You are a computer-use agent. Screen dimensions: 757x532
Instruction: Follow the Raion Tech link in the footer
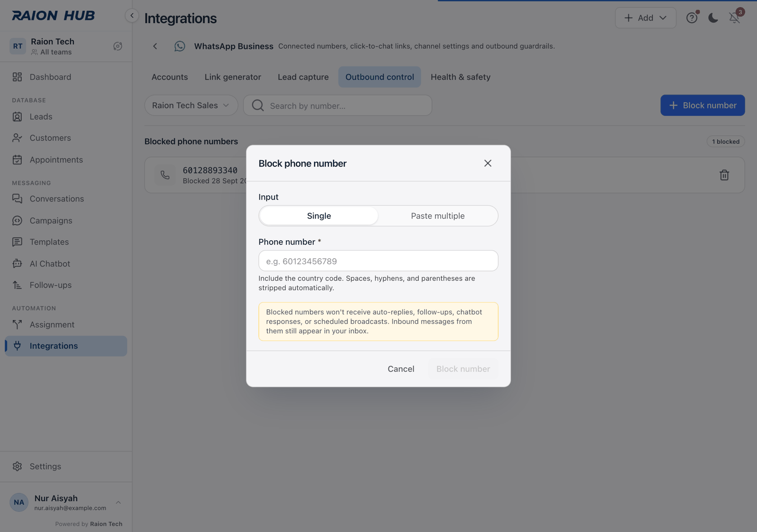106,524
